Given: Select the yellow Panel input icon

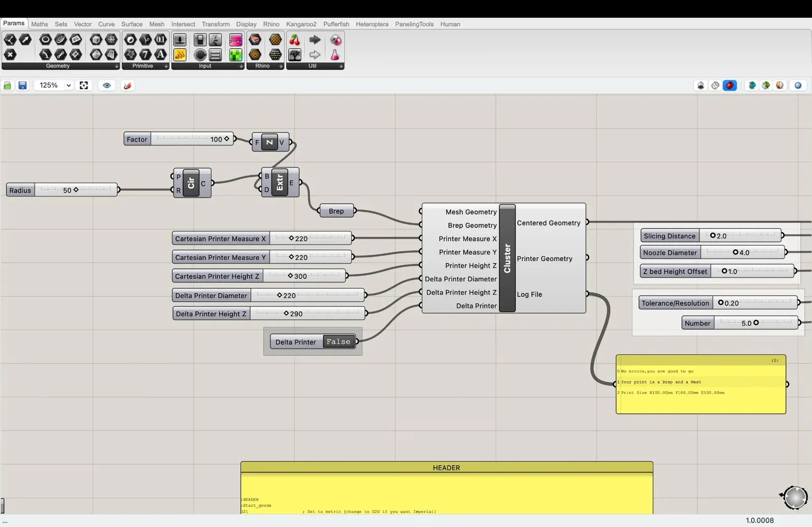Looking at the screenshot, I should pos(180,54).
